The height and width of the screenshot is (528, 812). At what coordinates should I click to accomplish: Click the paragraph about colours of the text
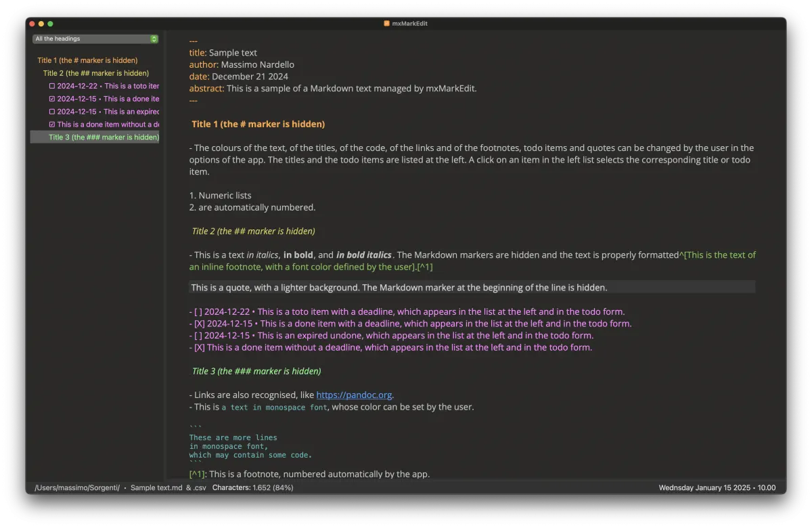pyautogui.click(x=472, y=160)
